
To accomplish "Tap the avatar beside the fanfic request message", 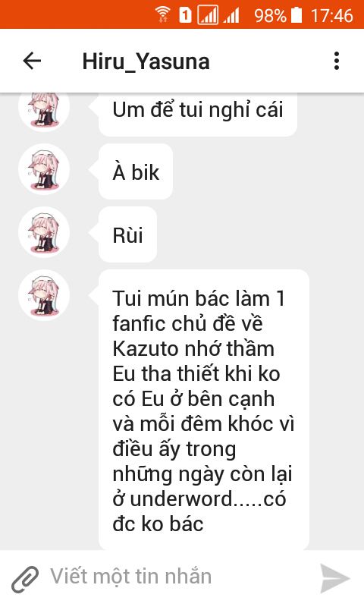I will 44,295.
